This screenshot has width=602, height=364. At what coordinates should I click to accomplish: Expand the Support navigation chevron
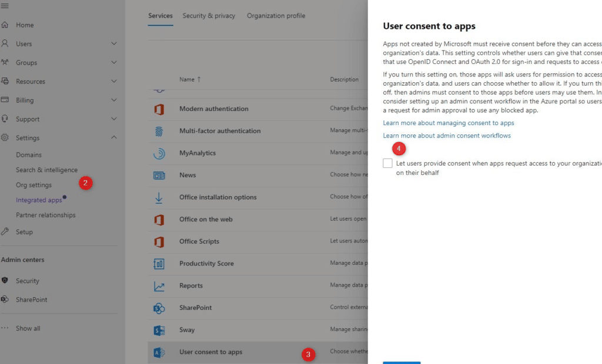(114, 119)
